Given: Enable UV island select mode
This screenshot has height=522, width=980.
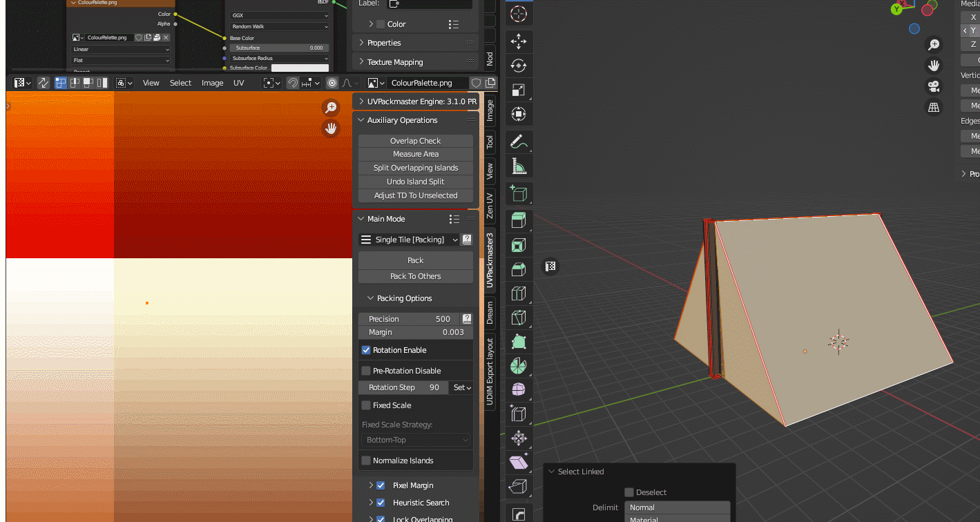Looking at the screenshot, I should [102, 83].
